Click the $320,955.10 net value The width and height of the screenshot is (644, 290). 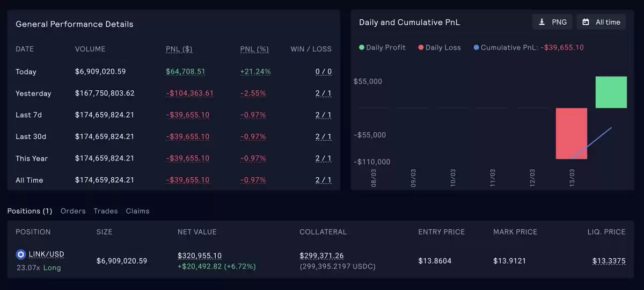200,256
